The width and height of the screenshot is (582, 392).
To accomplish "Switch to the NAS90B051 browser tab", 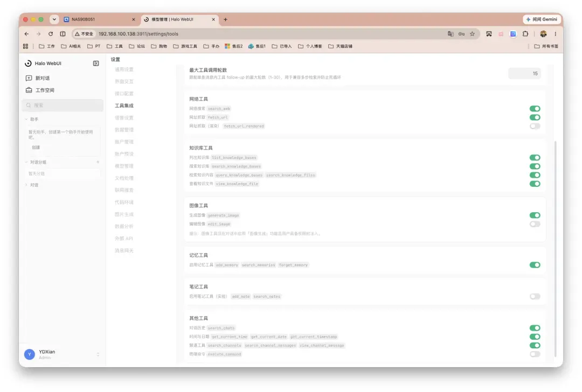I will (x=100, y=19).
